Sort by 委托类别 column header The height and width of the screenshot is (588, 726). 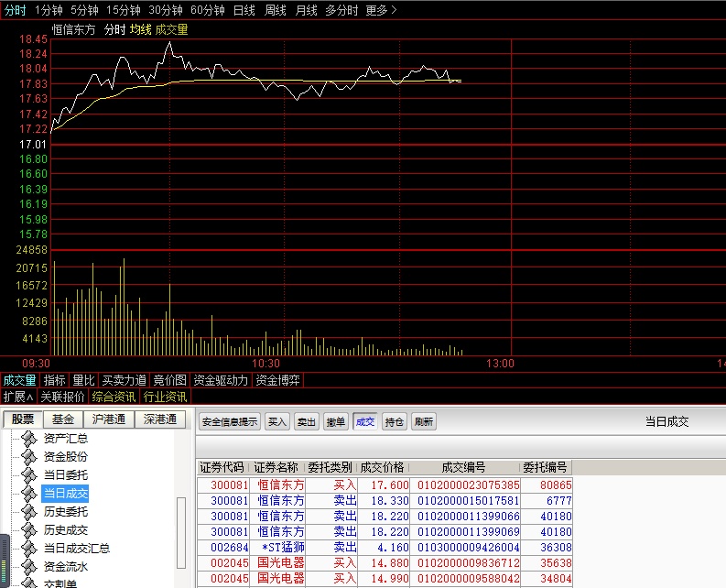point(330,467)
